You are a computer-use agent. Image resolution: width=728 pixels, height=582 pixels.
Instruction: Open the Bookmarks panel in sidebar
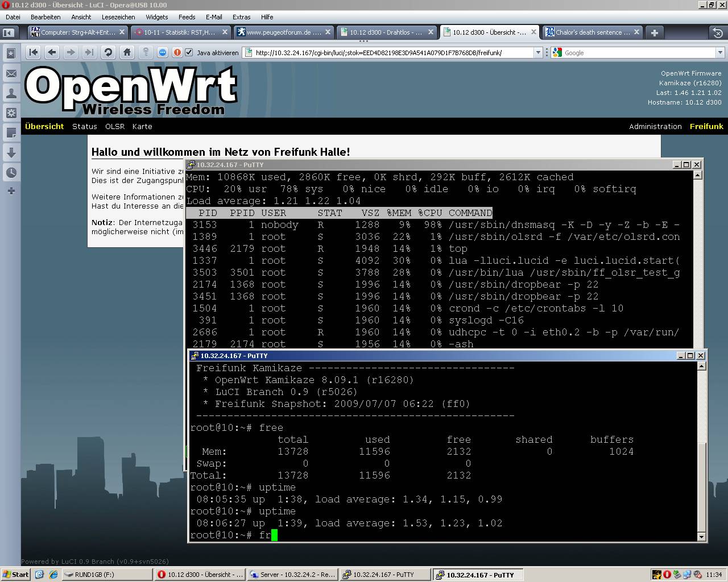(11, 54)
